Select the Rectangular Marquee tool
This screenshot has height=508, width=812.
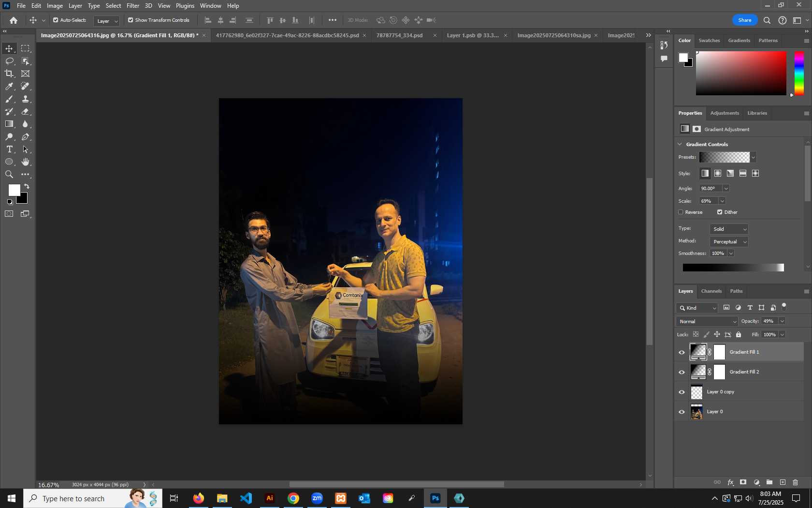pos(25,48)
